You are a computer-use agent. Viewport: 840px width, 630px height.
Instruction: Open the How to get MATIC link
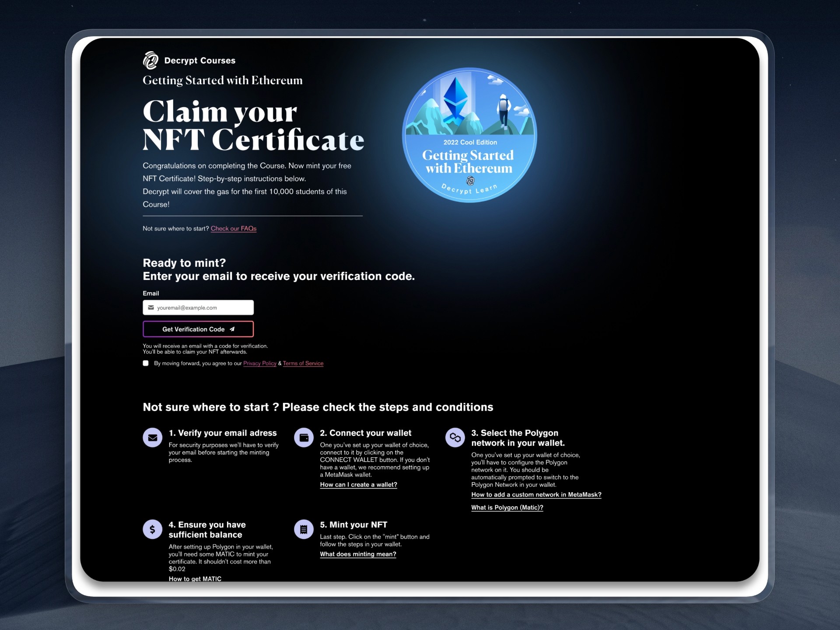(x=195, y=578)
